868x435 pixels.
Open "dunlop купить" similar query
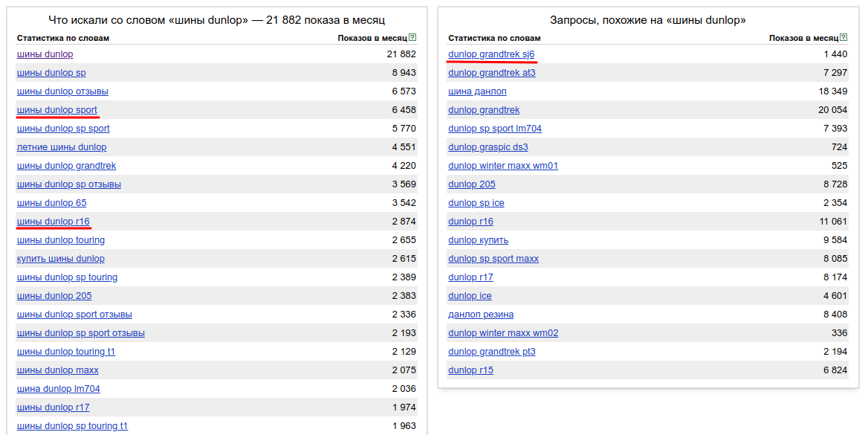(x=478, y=240)
